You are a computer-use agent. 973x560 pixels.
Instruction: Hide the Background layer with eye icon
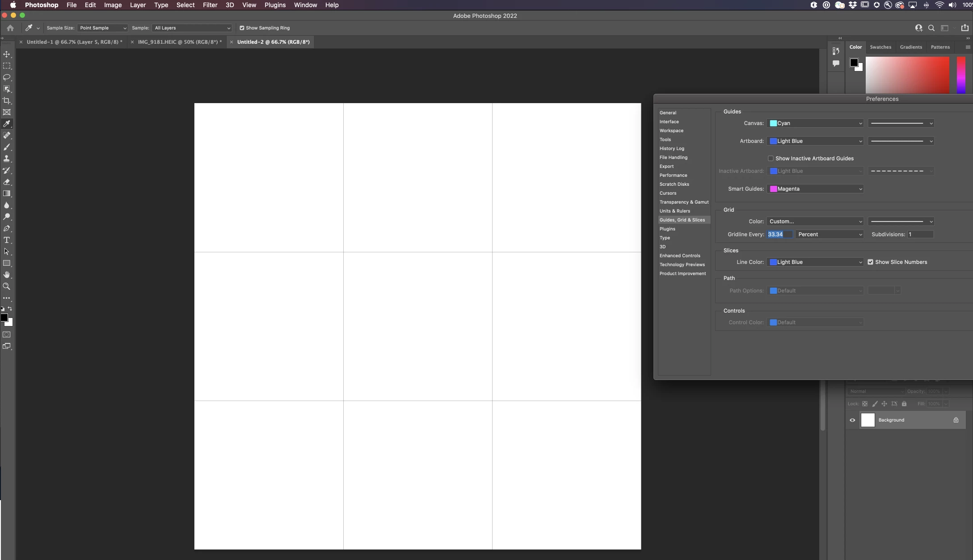point(852,420)
